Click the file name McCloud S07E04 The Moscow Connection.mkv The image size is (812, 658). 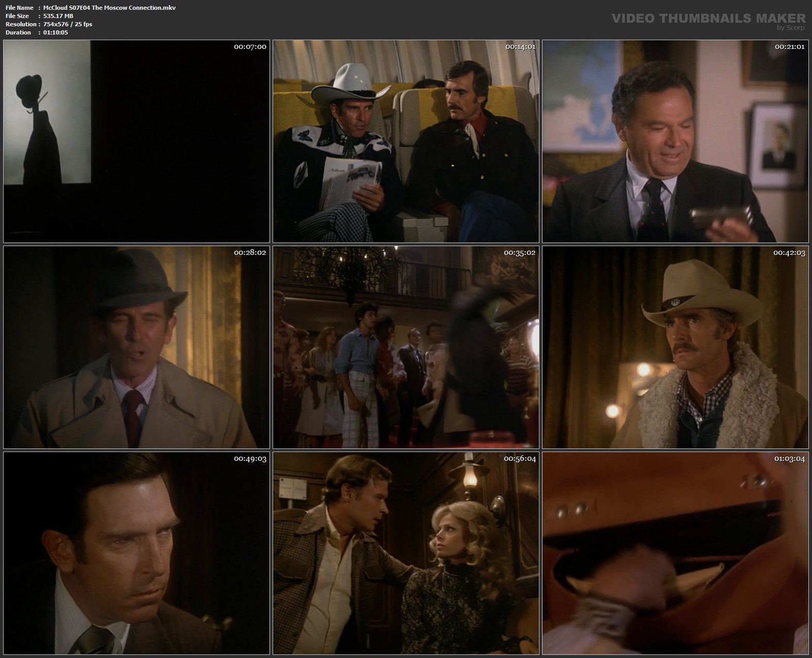point(110,8)
